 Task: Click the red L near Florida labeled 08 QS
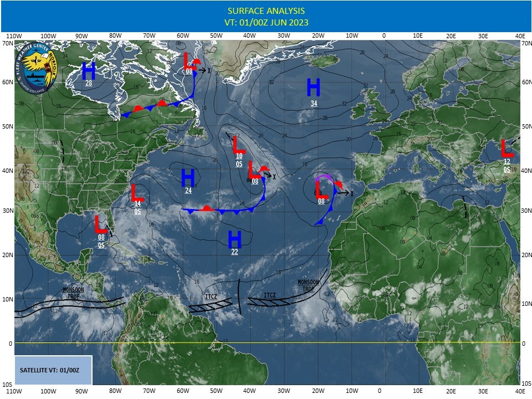pyautogui.click(x=101, y=224)
